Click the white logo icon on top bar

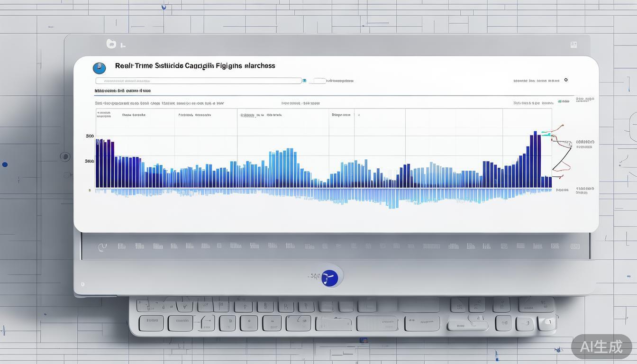pyautogui.click(x=111, y=44)
